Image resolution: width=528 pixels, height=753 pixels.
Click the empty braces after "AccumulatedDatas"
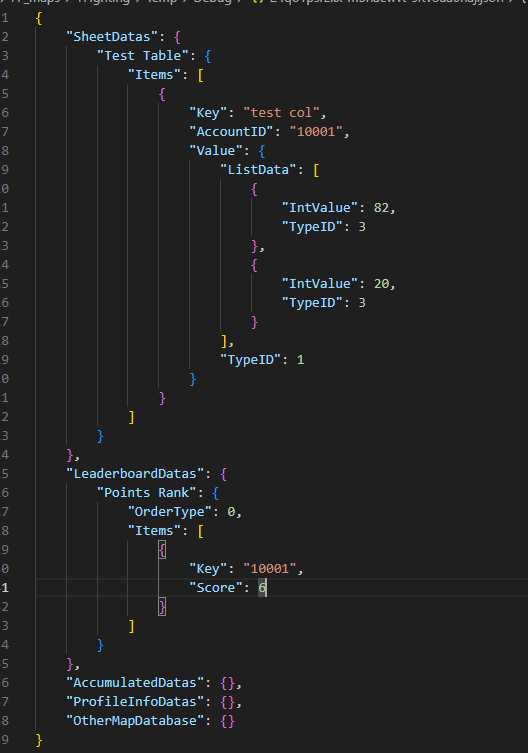[x=228, y=683]
